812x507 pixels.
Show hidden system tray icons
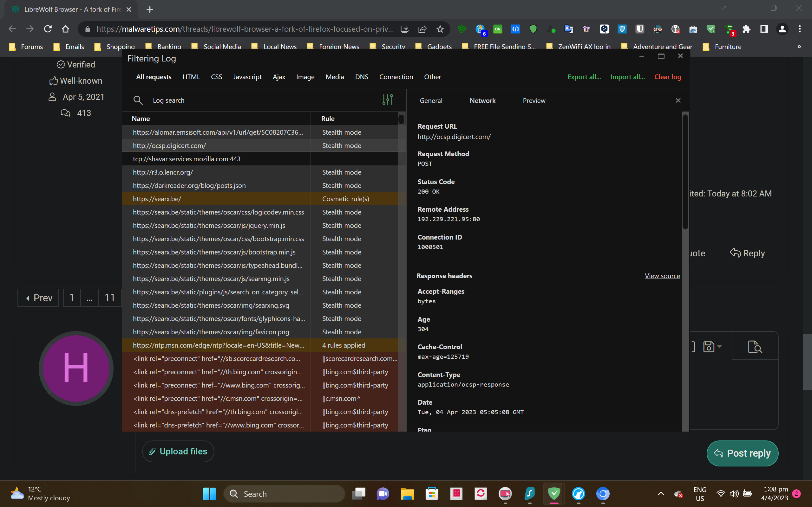(x=661, y=494)
